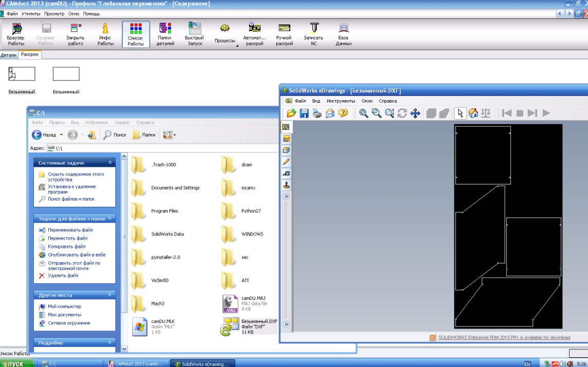The width and height of the screenshot is (588, 367).
Task: Collapse the Подробно details panel
Action: pos(110,342)
